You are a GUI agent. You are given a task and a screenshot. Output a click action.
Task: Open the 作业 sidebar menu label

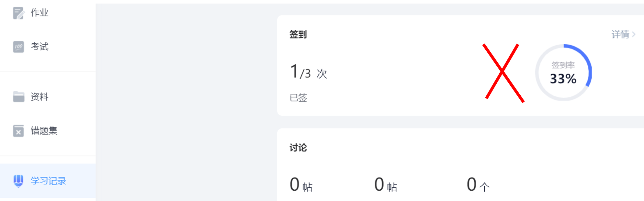[40, 13]
